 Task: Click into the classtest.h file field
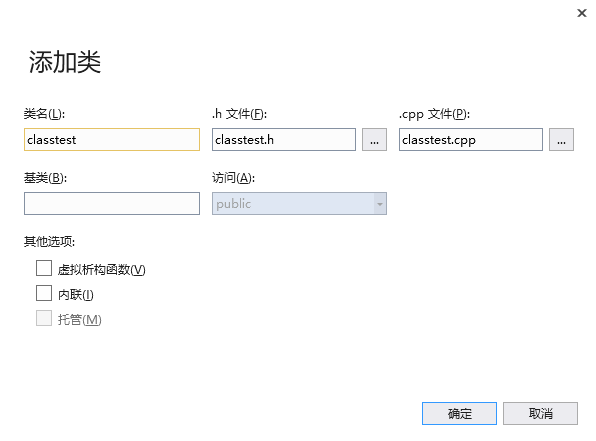[x=284, y=140]
